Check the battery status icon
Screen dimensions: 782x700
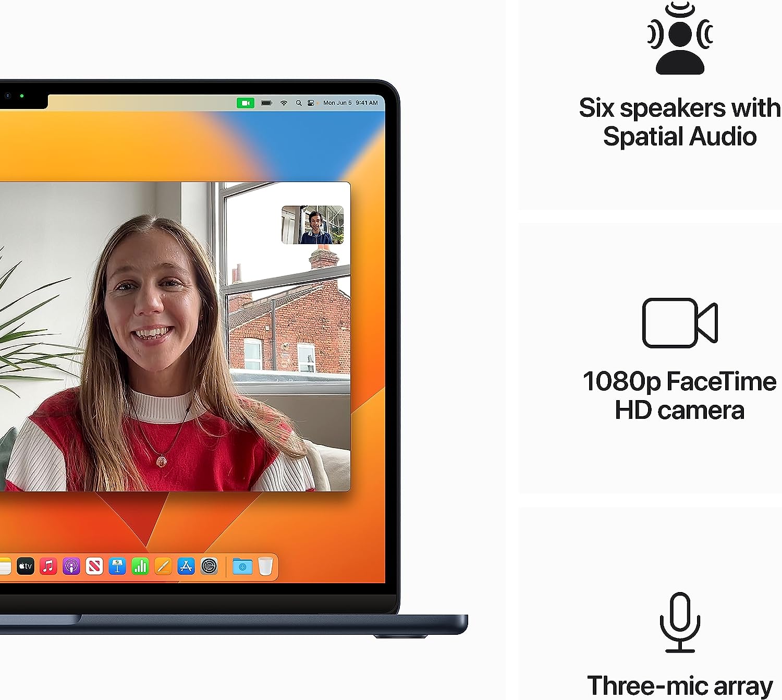266,102
